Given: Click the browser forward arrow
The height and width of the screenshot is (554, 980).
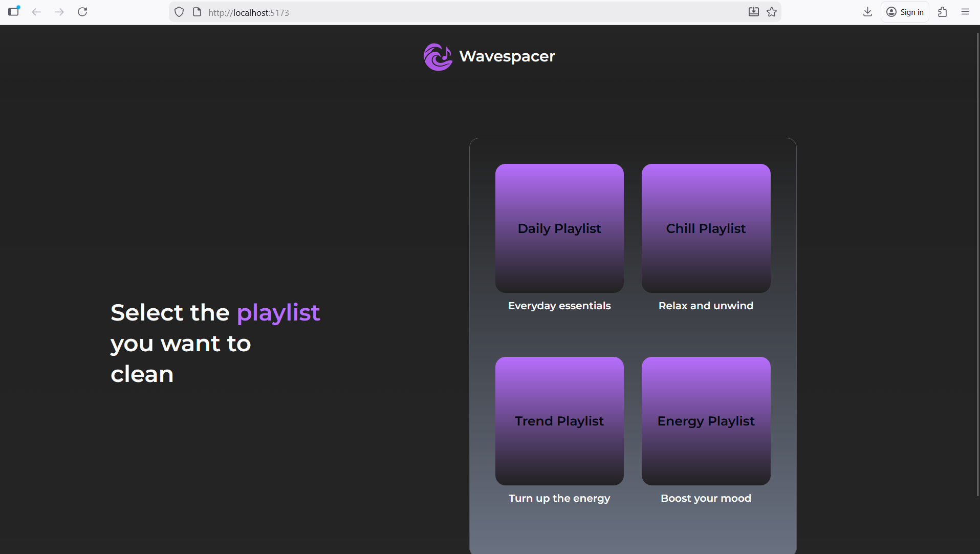Looking at the screenshot, I should click(59, 12).
